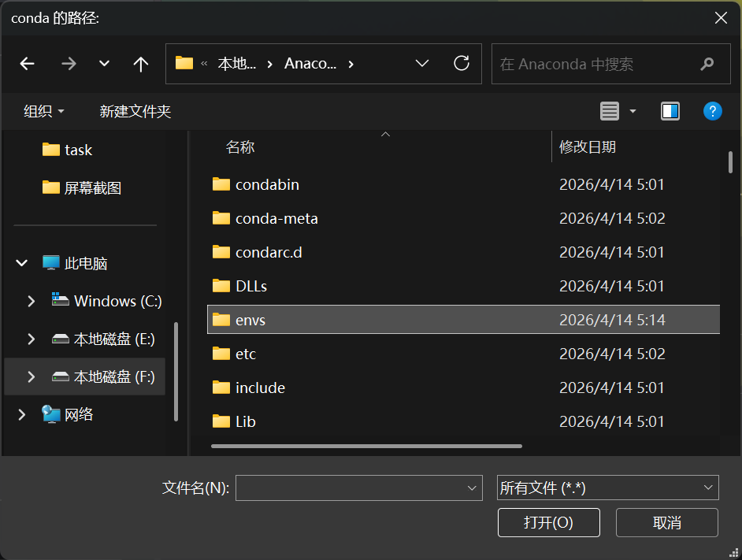Toggle the preview pane icon
Image resolution: width=742 pixels, height=560 pixels.
click(670, 111)
